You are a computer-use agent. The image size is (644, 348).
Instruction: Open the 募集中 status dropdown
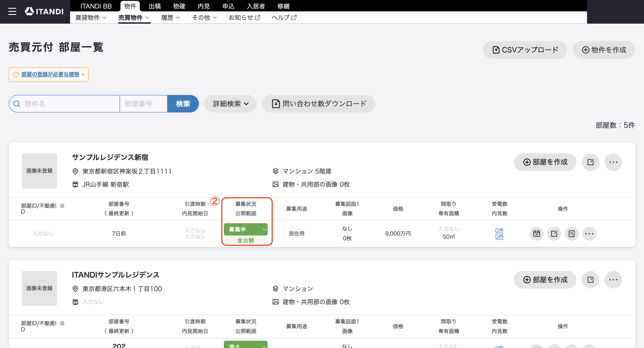pos(246,229)
